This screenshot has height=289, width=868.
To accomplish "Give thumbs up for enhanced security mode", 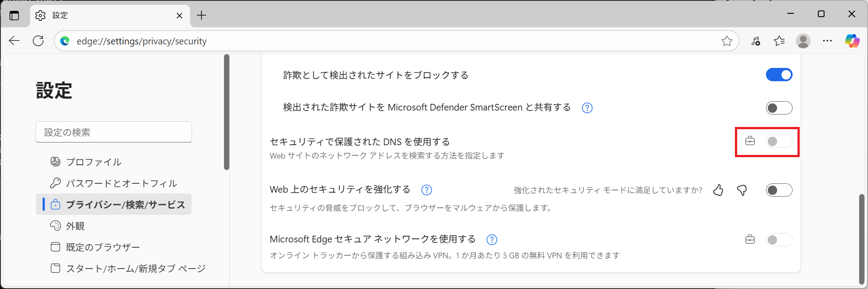I will point(718,190).
